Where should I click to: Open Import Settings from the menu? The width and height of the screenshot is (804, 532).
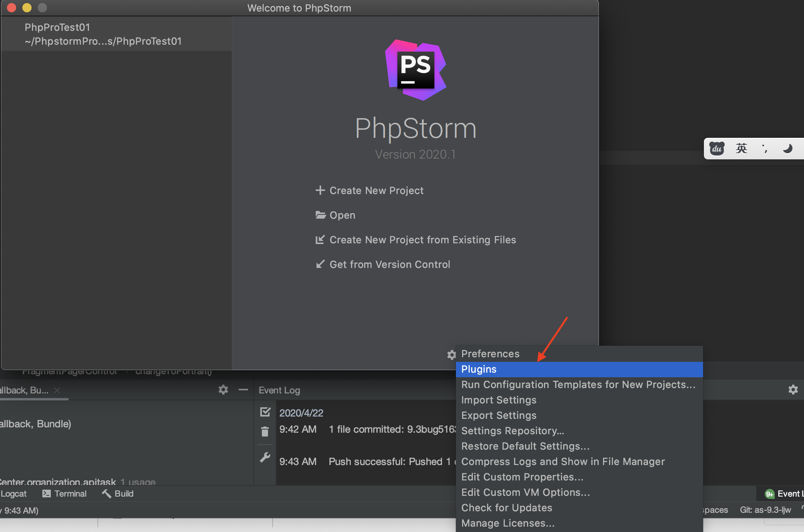(x=499, y=400)
